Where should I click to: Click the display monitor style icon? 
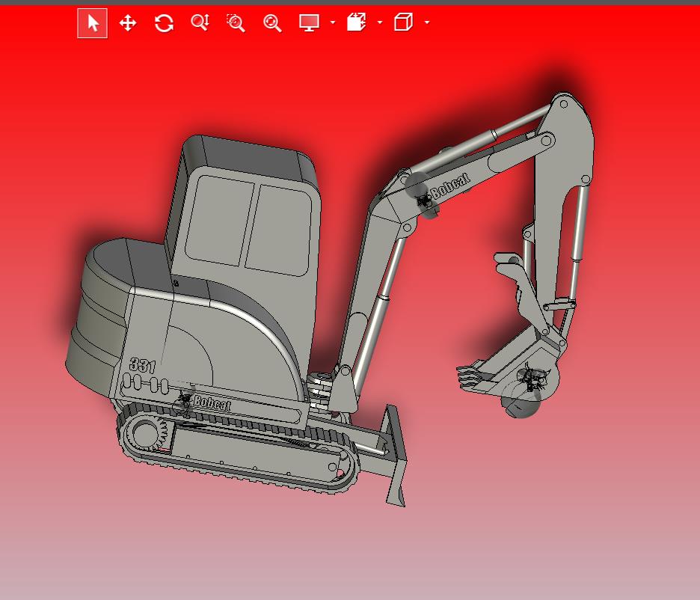point(309,22)
